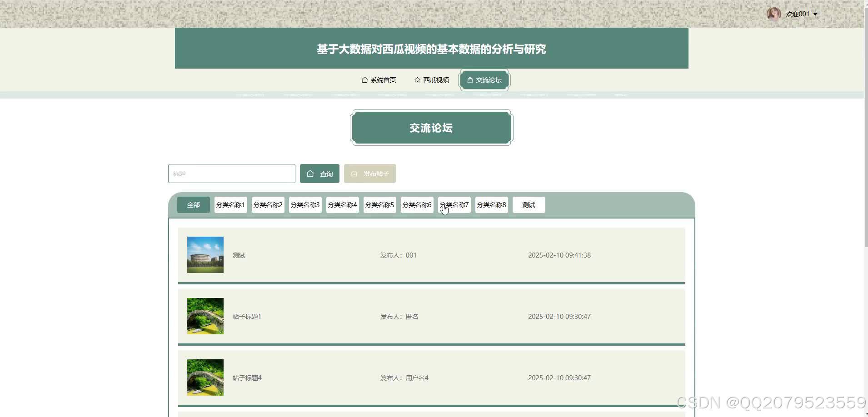Click inside the 标题 search input field
The image size is (868, 417).
(231, 173)
